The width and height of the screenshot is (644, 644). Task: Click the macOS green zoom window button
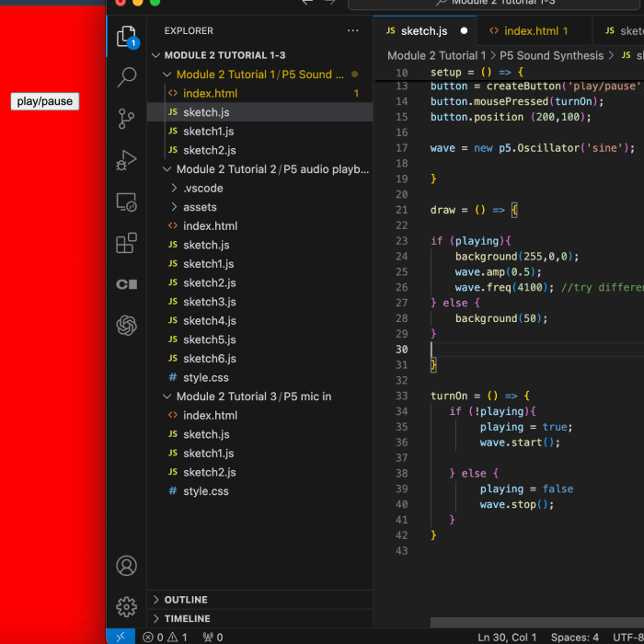pyautogui.click(x=155, y=2)
